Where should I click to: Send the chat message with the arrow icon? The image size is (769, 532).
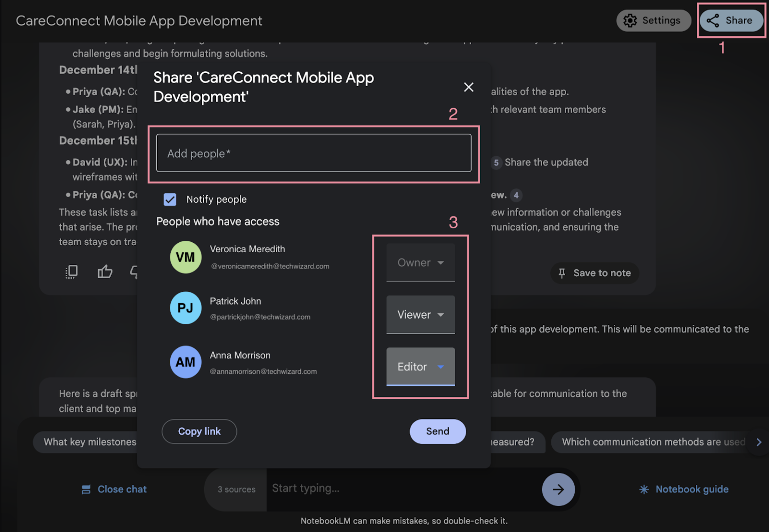pyautogui.click(x=559, y=489)
